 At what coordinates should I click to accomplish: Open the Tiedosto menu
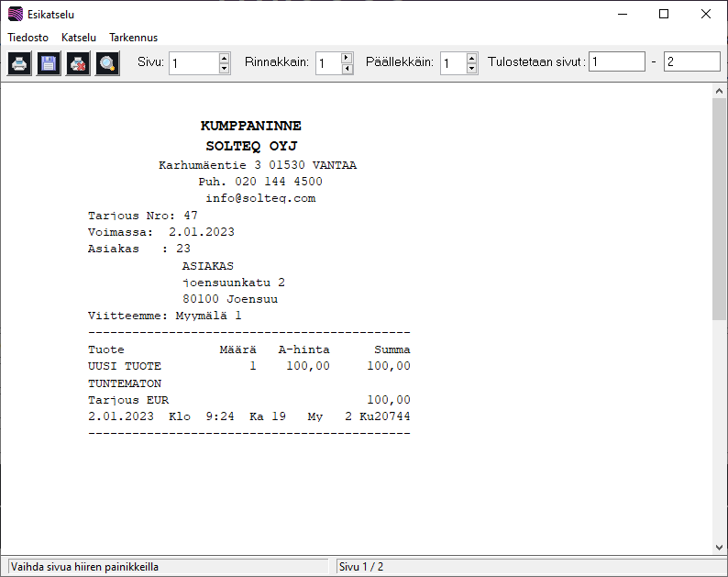click(28, 38)
